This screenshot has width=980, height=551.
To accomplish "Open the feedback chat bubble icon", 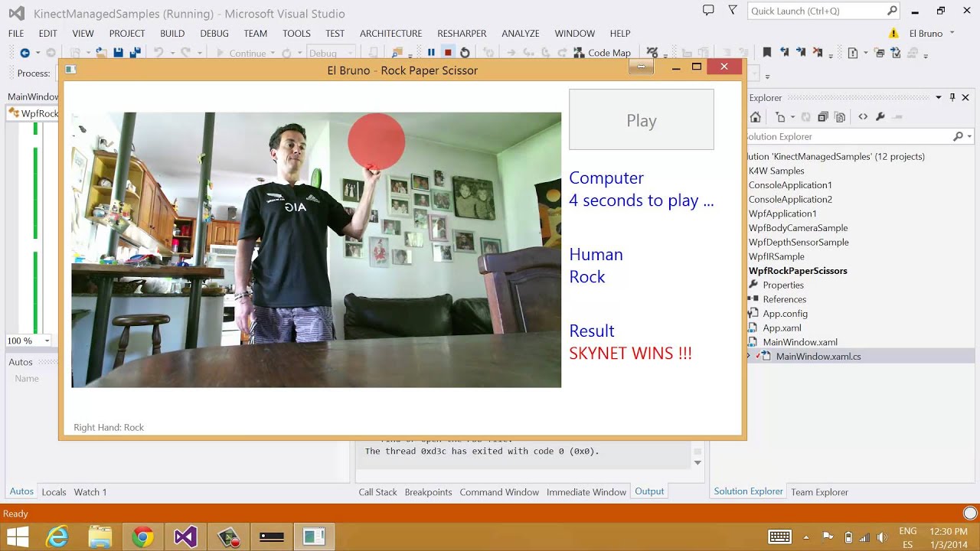I will click(708, 10).
